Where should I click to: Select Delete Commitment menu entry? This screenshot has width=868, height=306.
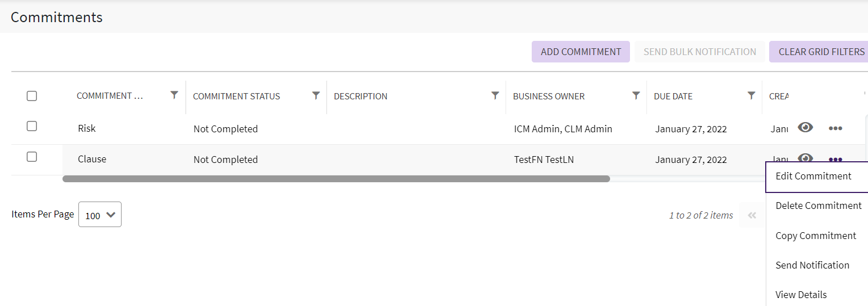click(818, 206)
